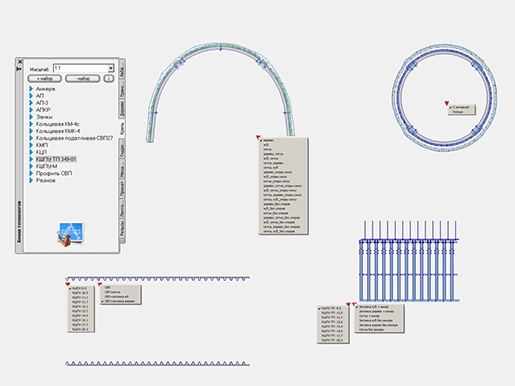
Task: Expand the Профиль СВП group
Action: point(31,173)
